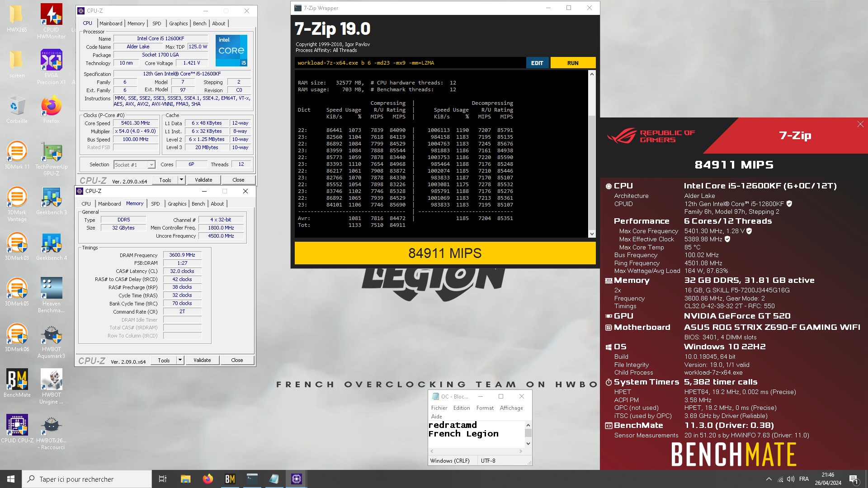Click RUN button in 7-Zip Wrapper
Viewport: 868px width, 488px height.
[x=573, y=63]
